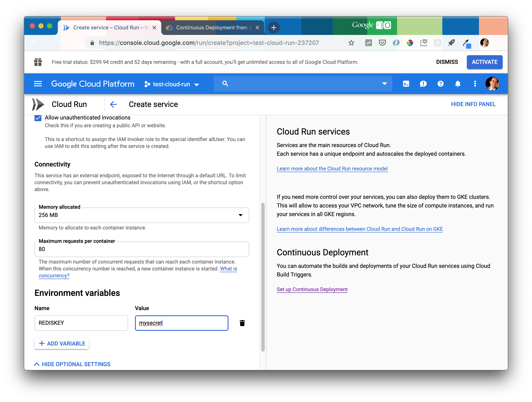Click Set up Continuous Deployment link
Image resolution: width=532 pixels, height=402 pixels.
[x=312, y=289]
